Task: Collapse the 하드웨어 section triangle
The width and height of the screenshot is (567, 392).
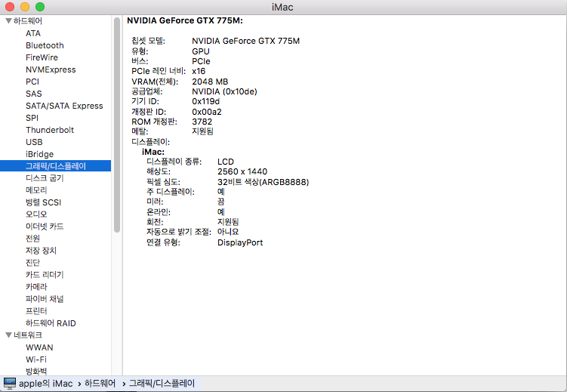Action: click(8, 21)
